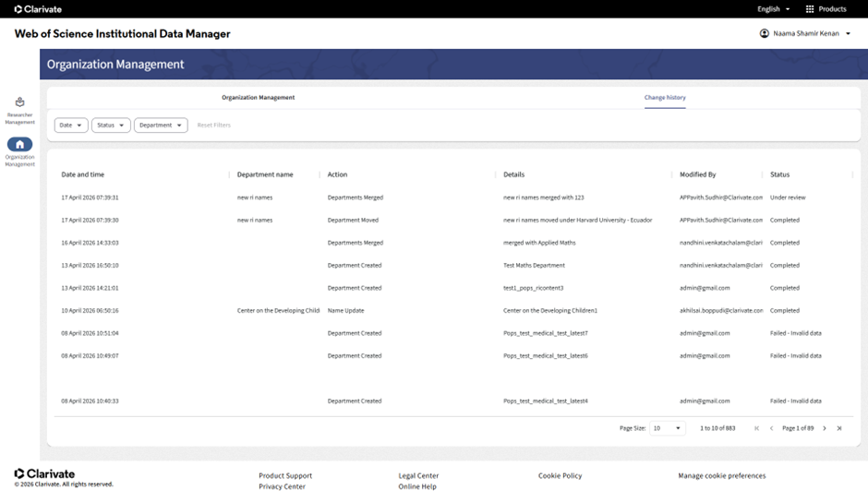The image size is (868, 502).
Task: Click 'new ri names merged with 123' details
Action: pos(544,197)
